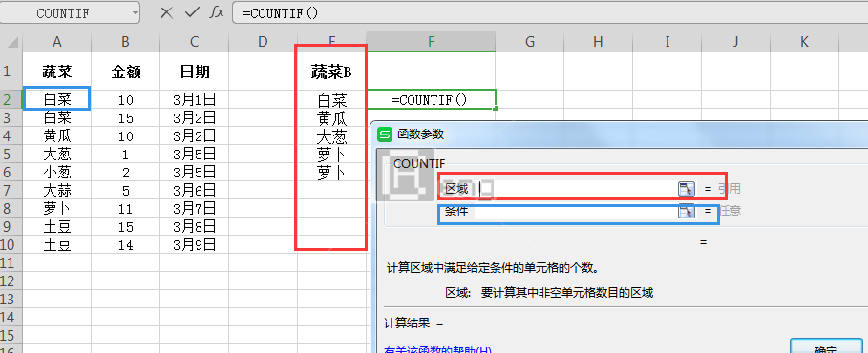
Task: Select row 14 header
Action: (x=11, y=318)
